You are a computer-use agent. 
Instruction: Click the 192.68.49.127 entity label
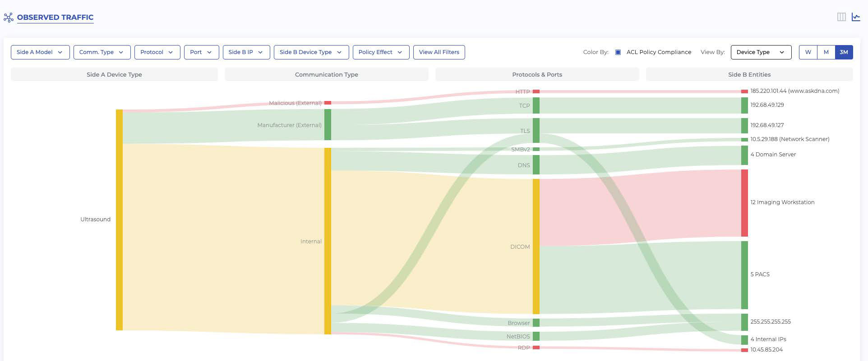coord(767,125)
